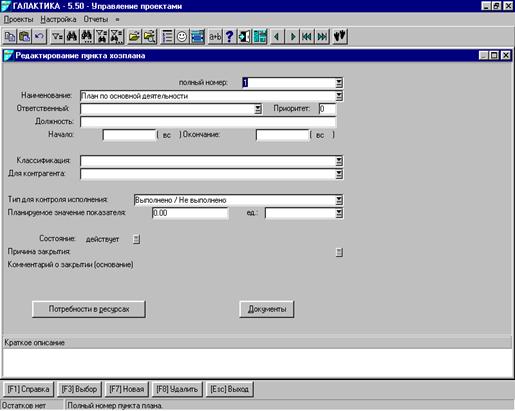Toggle the Состояние selector next to действует
This screenshot has width=515, height=411.
pos(136,239)
